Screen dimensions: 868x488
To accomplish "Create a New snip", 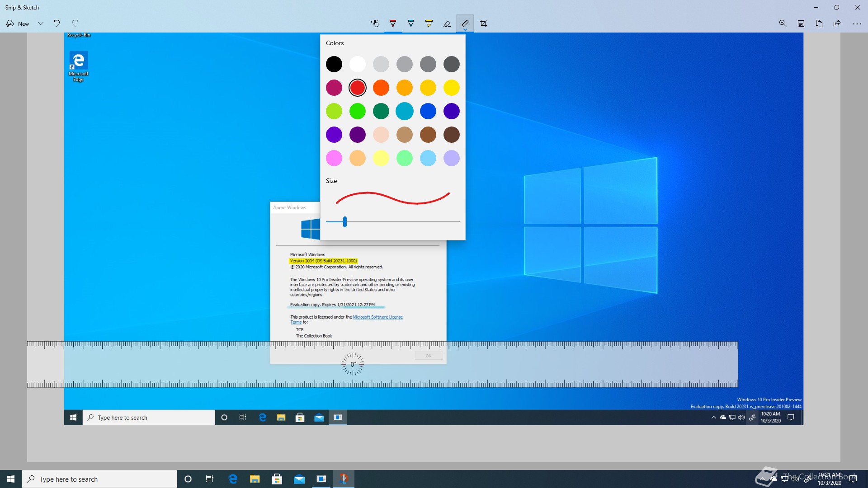I will (18, 23).
